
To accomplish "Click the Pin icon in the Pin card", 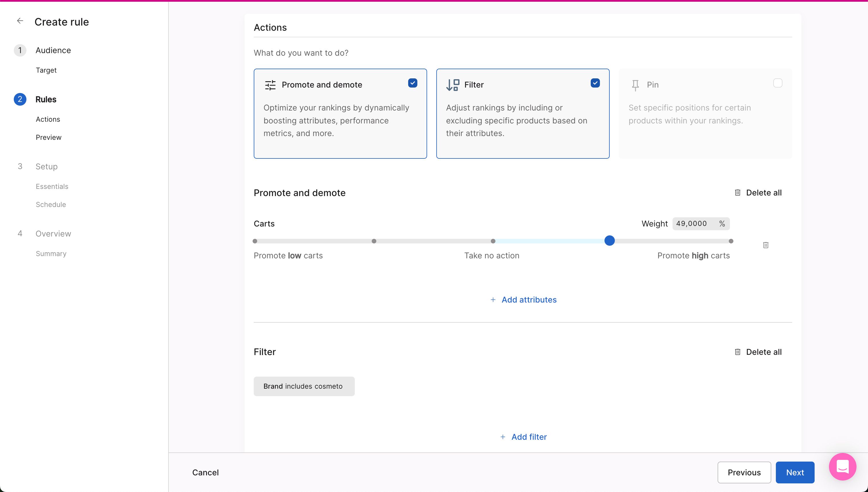I will (x=635, y=85).
